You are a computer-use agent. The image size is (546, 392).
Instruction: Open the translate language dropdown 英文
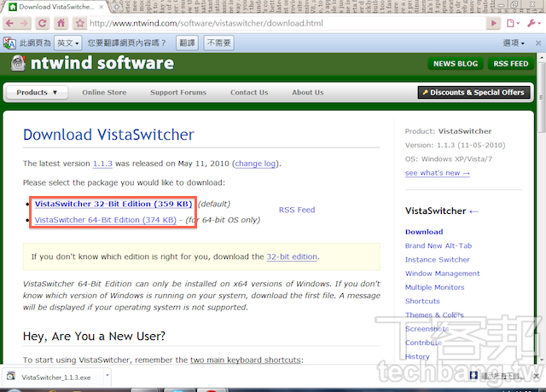68,43
